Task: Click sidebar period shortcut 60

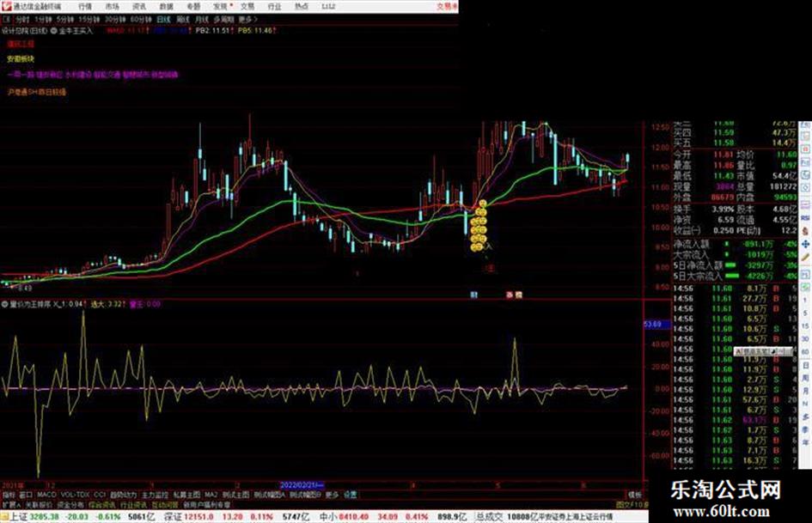Action: [806, 352]
